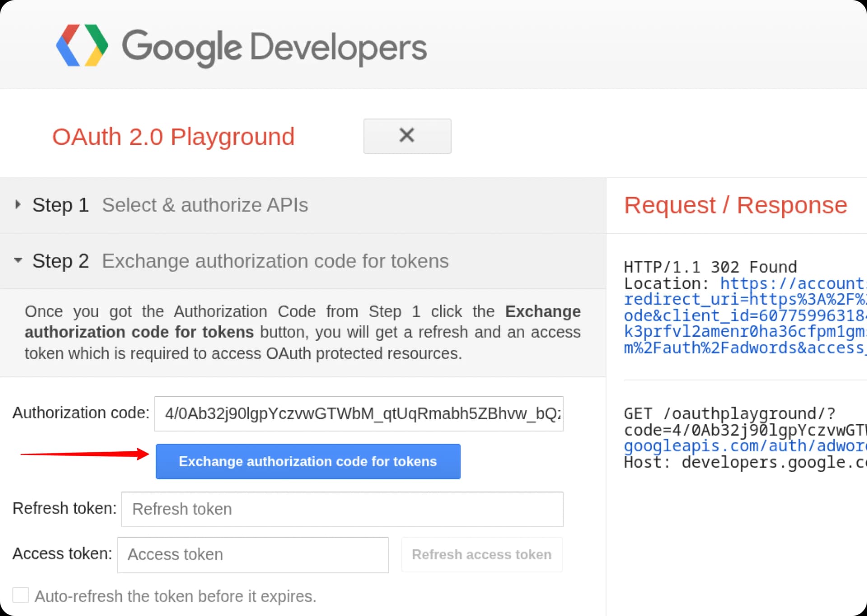
Task: Click the Refresh access token button
Action: [x=482, y=555]
